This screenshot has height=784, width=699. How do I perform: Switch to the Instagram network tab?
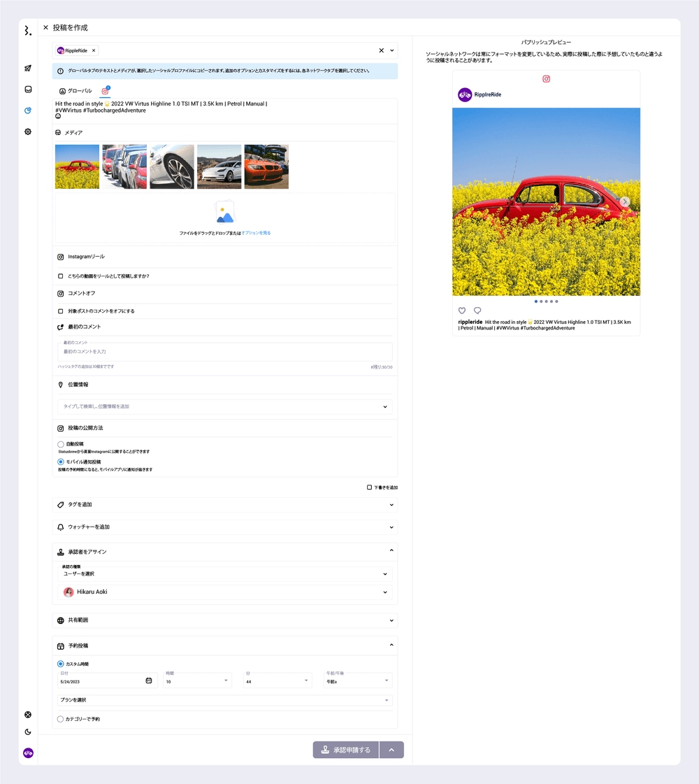[105, 91]
